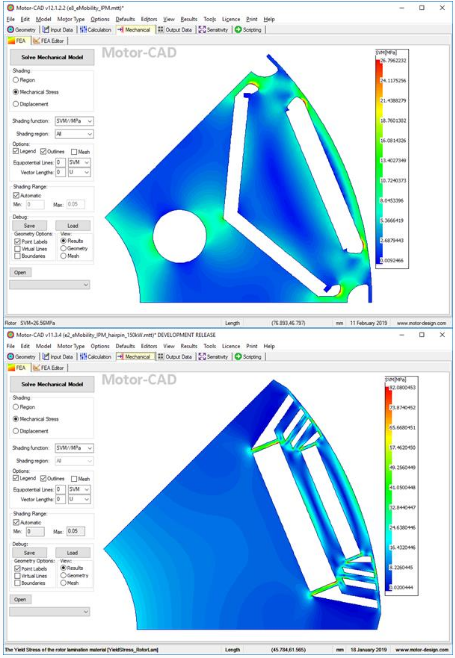Open Input Data tab in top window

click(x=58, y=30)
